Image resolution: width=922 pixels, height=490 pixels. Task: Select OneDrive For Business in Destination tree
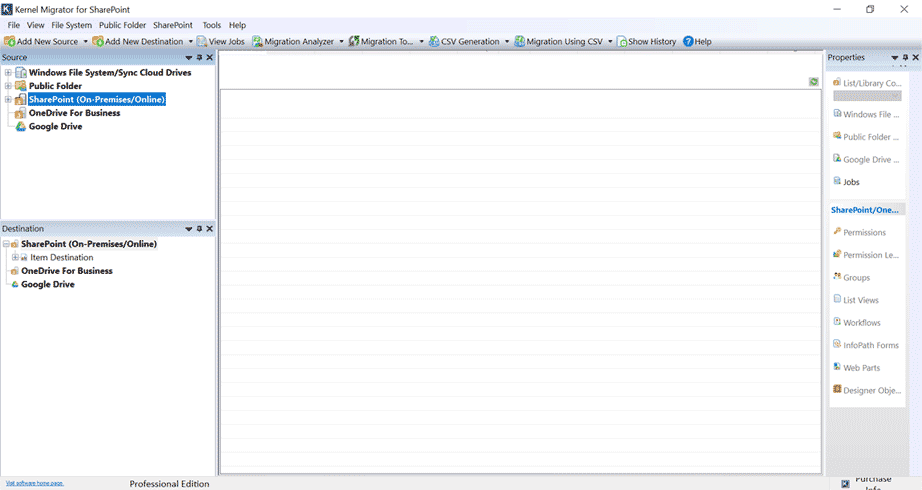tap(66, 271)
